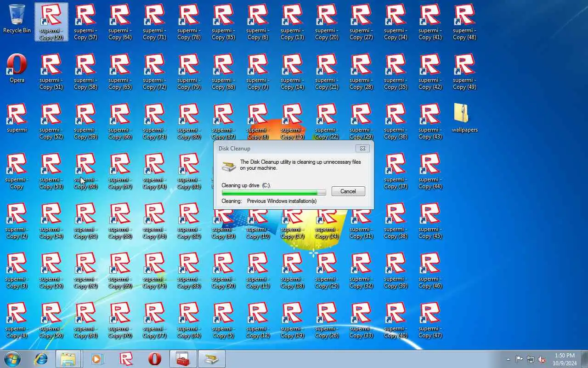Select supermi - Copy (27) icon
The height and width of the screenshot is (368, 588).
click(x=362, y=22)
